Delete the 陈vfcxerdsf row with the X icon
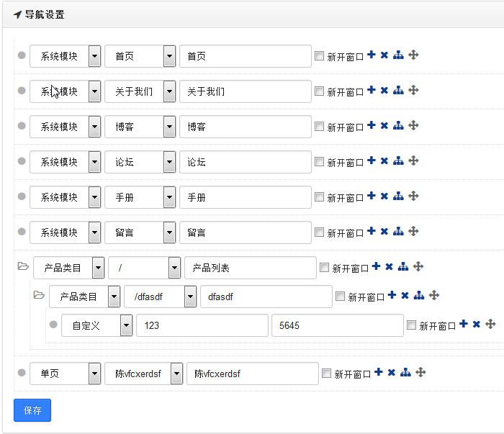 pos(392,373)
